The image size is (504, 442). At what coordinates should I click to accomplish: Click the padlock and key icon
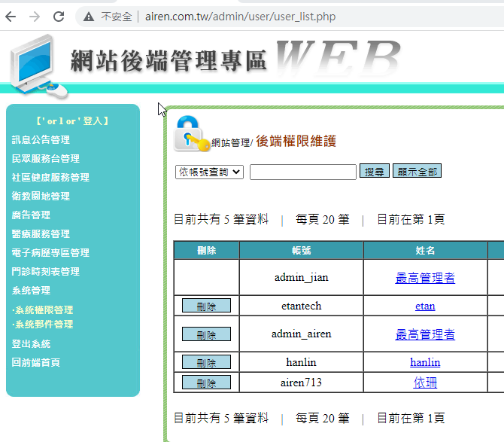(x=192, y=134)
